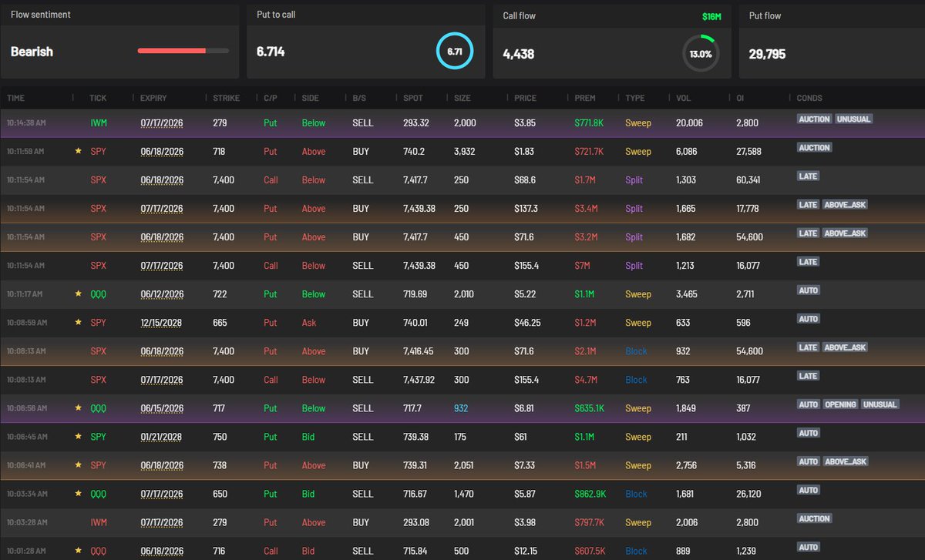Click the $771.8K premium value
The width and height of the screenshot is (925, 560).
point(590,123)
